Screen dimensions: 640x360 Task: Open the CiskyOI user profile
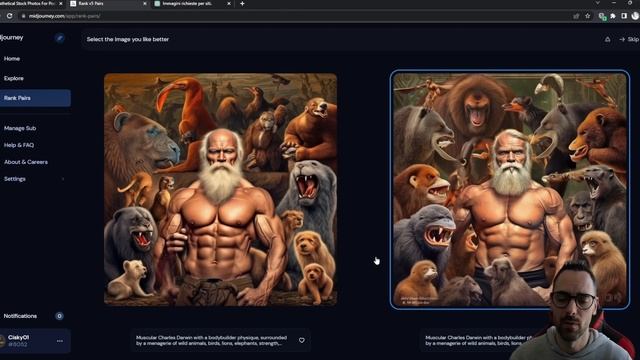(x=18, y=340)
